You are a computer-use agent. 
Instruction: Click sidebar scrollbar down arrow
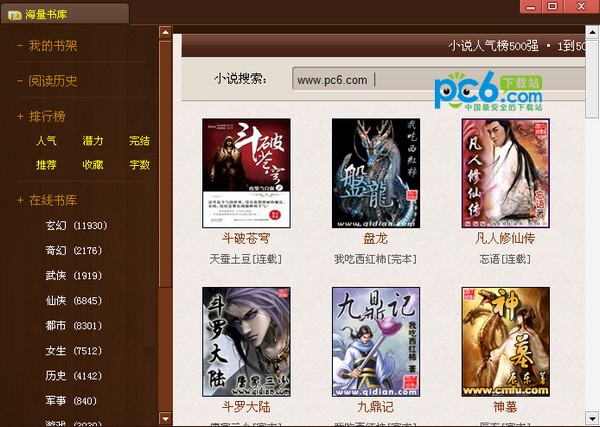[x=165, y=418]
